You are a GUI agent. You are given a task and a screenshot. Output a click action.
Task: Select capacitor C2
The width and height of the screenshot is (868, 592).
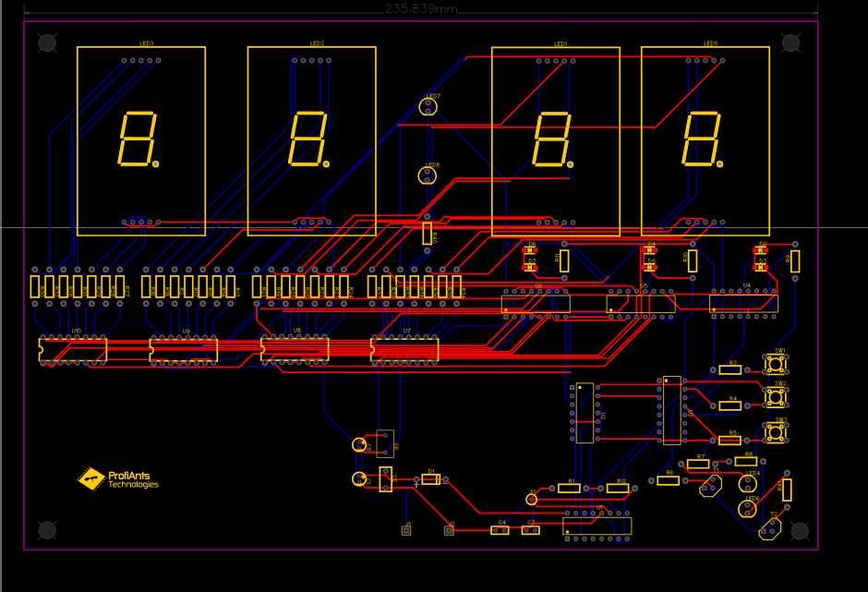[530, 530]
